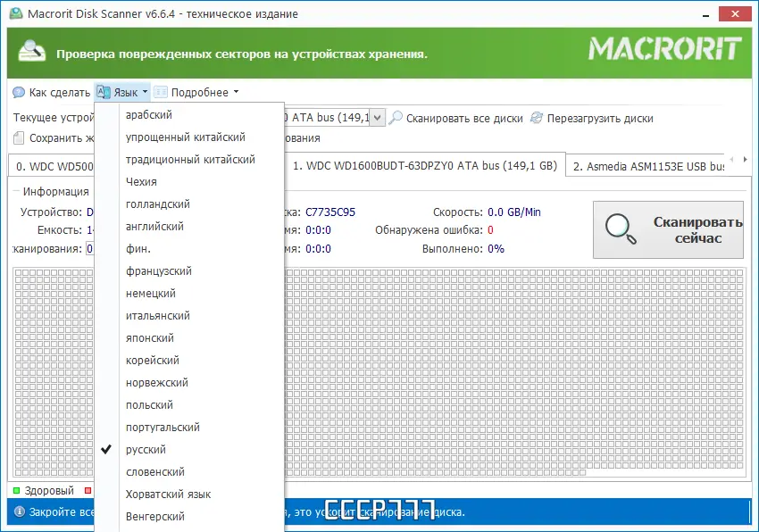Choose словенский language
The height and width of the screenshot is (532, 759).
189,471
